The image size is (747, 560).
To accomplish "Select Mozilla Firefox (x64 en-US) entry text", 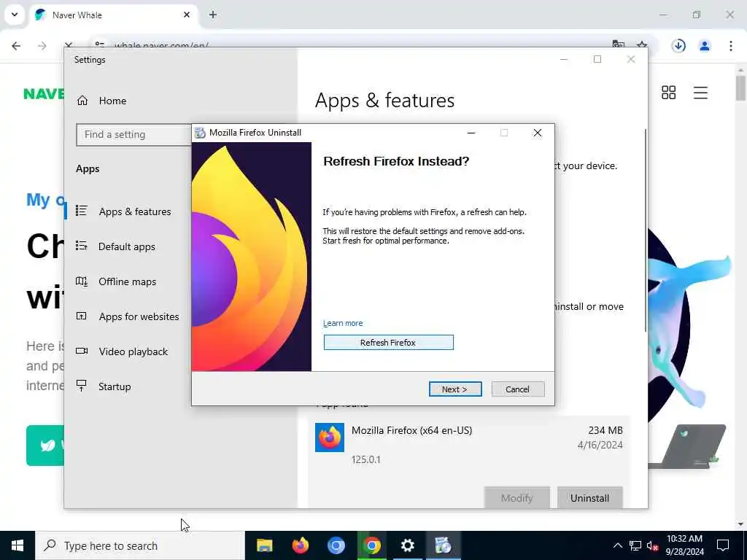I will [x=411, y=430].
